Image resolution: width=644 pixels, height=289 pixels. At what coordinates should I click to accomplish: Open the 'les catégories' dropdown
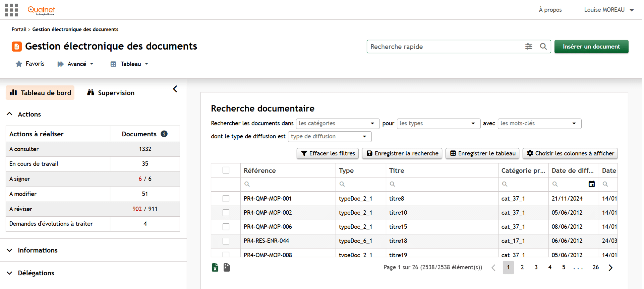[x=338, y=124]
